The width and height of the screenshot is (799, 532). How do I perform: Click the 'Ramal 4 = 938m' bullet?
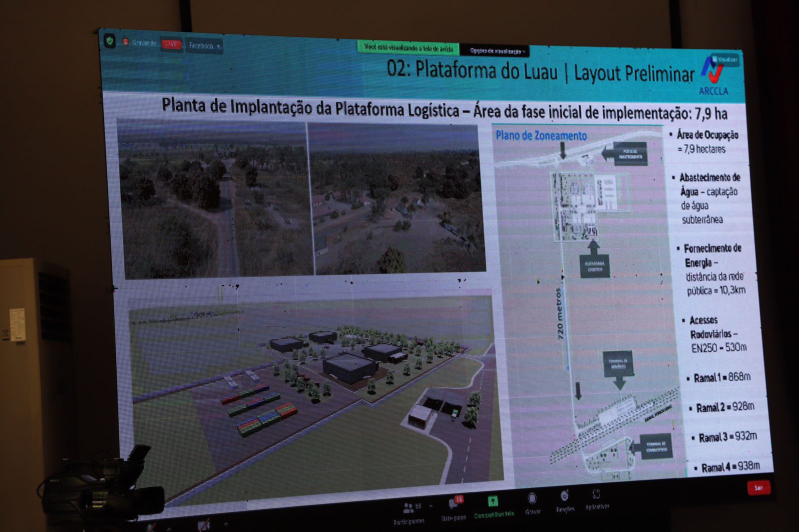pos(728,467)
